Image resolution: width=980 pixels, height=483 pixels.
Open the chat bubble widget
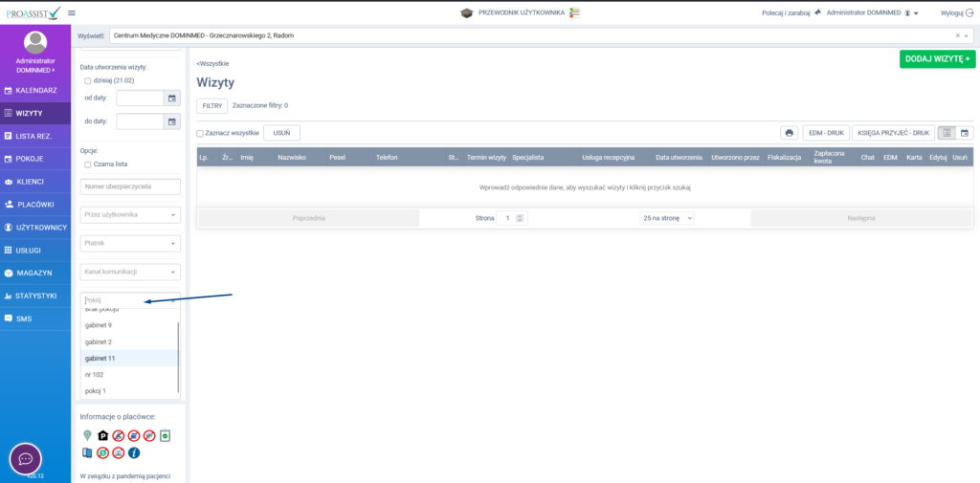(x=25, y=459)
